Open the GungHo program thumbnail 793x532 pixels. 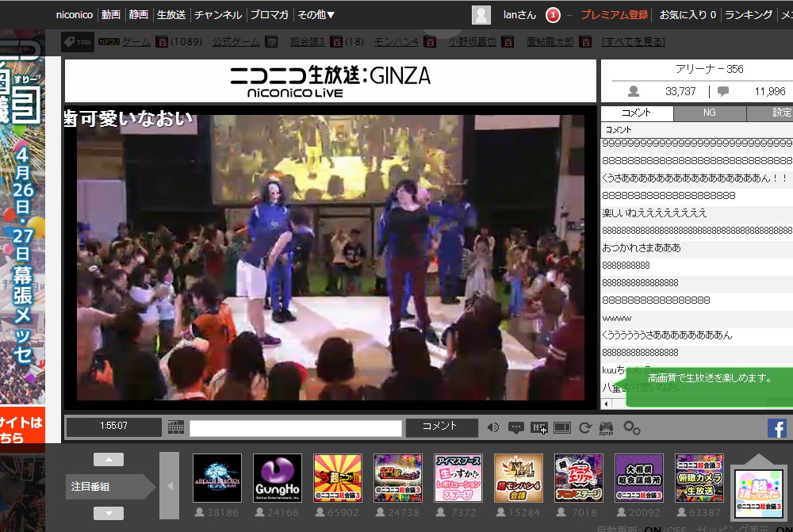tap(277, 478)
